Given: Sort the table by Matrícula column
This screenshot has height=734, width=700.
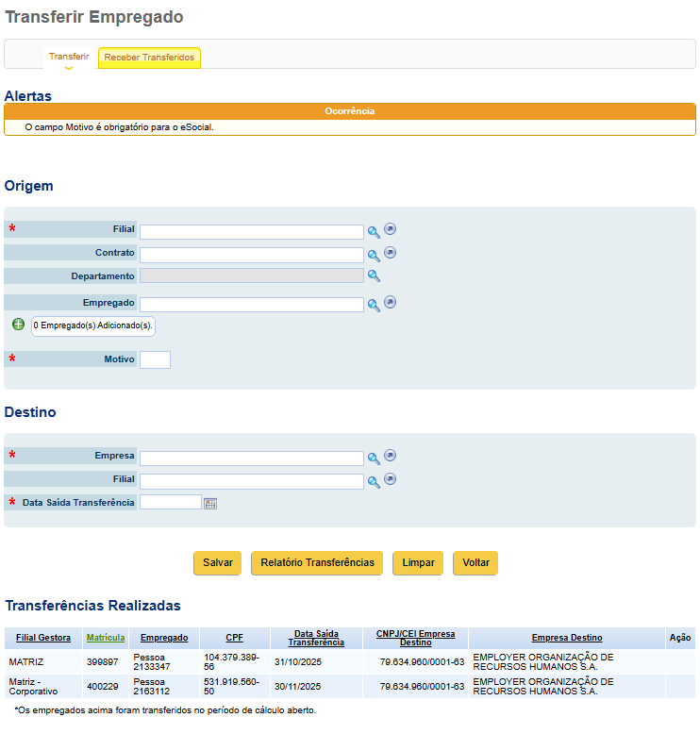Looking at the screenshot, I should (x=106, y=638).
